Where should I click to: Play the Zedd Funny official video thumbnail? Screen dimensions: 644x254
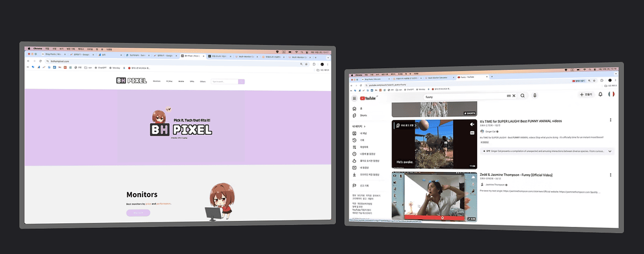[434, 198]
